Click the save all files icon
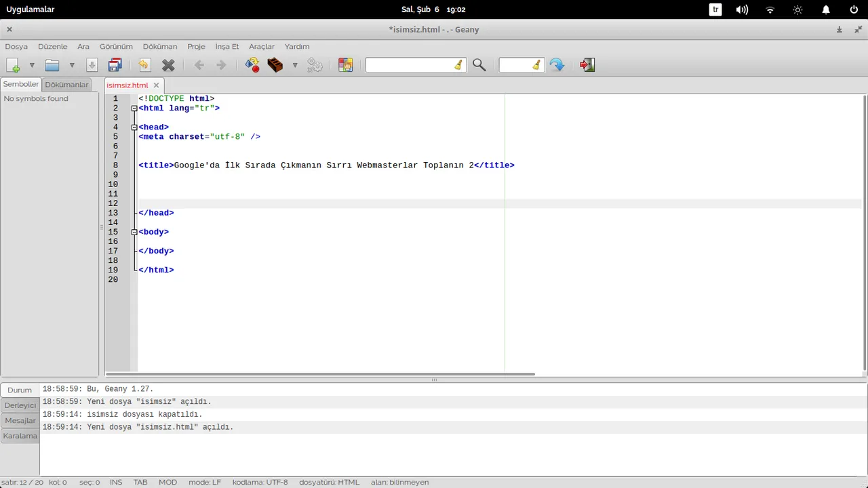868x488 pixels. point(115,65)
